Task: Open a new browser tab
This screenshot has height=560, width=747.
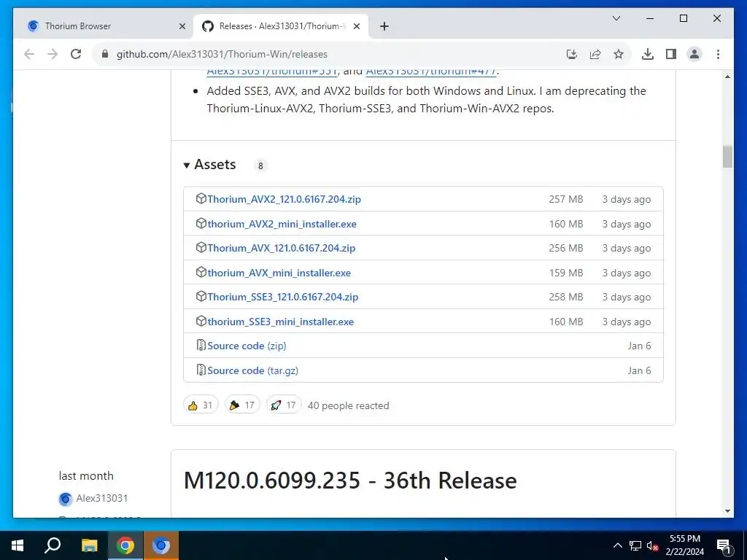Action: click(x=384, y=26)
